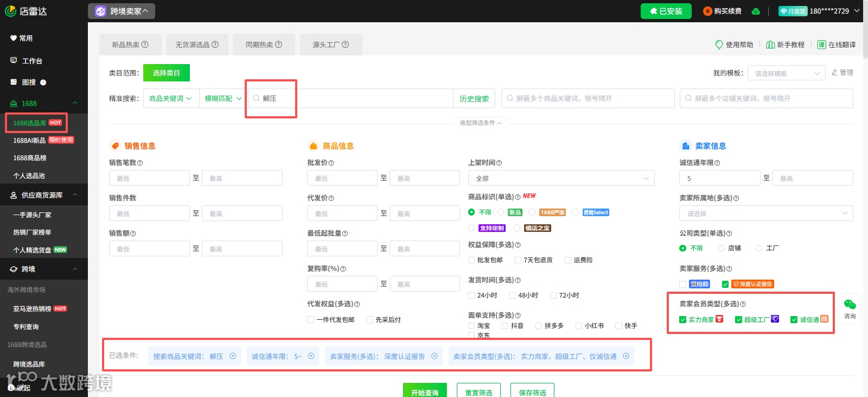Image resolution: width=868 pixels, height=397 pixels.
Task: Open the WeChat 咨询 support icon
Action: pyautogui.click(x=850, y=305)
